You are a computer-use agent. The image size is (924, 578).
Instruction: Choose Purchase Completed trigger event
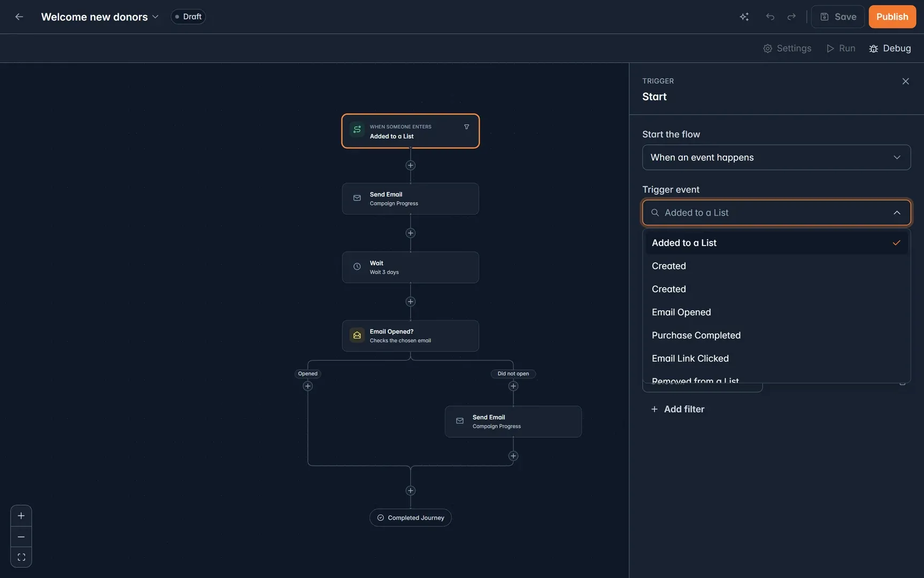click(x=776, y=335)
